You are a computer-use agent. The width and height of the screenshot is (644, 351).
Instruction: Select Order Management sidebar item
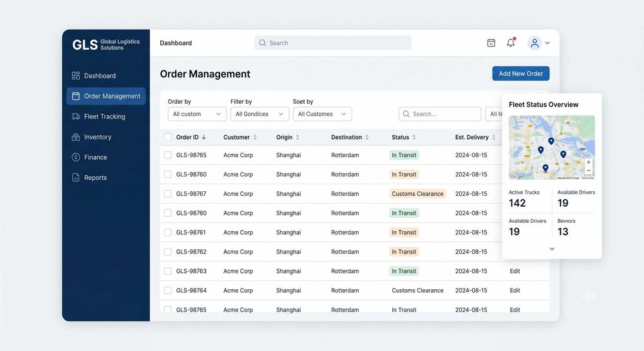click(106, 96)
